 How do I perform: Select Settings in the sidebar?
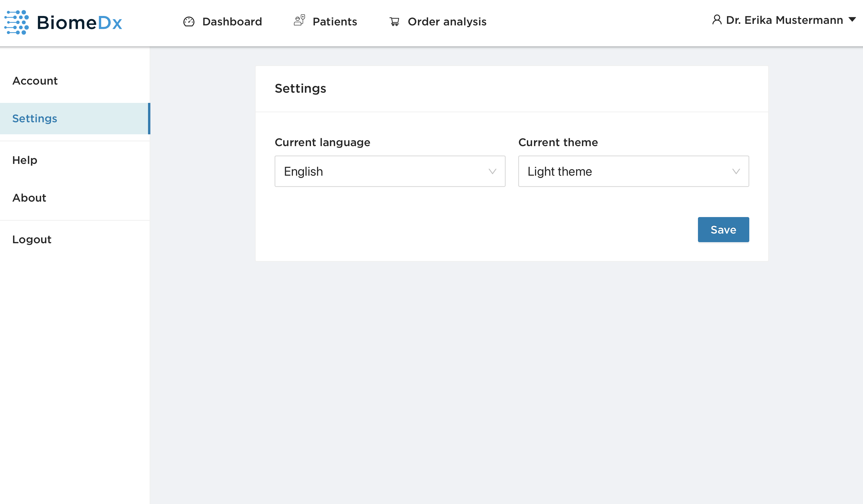[x=75, y=118]
